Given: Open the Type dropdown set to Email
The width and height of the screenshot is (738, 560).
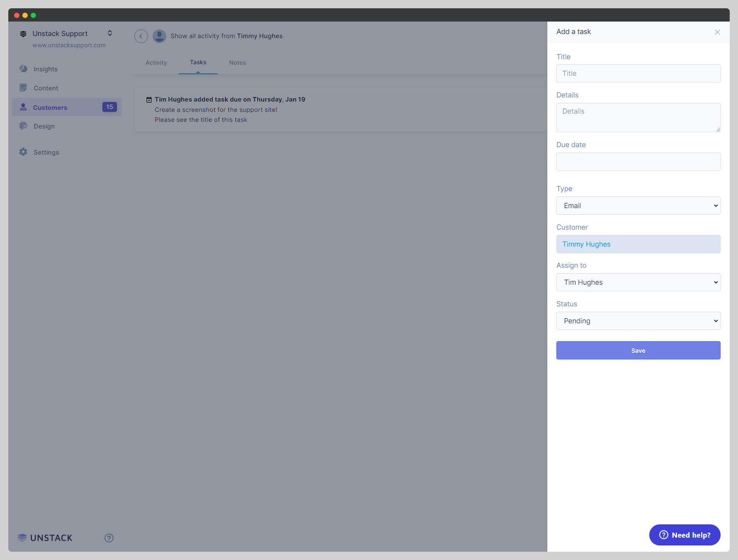Looking at the screenshot, I should tap(638, 206).
